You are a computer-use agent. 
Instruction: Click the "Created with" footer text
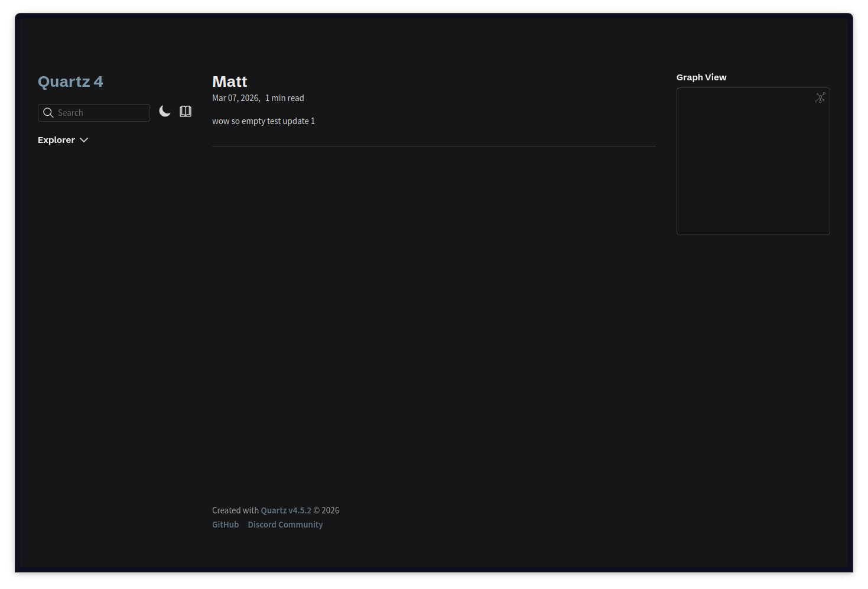(x=235, y=510)
